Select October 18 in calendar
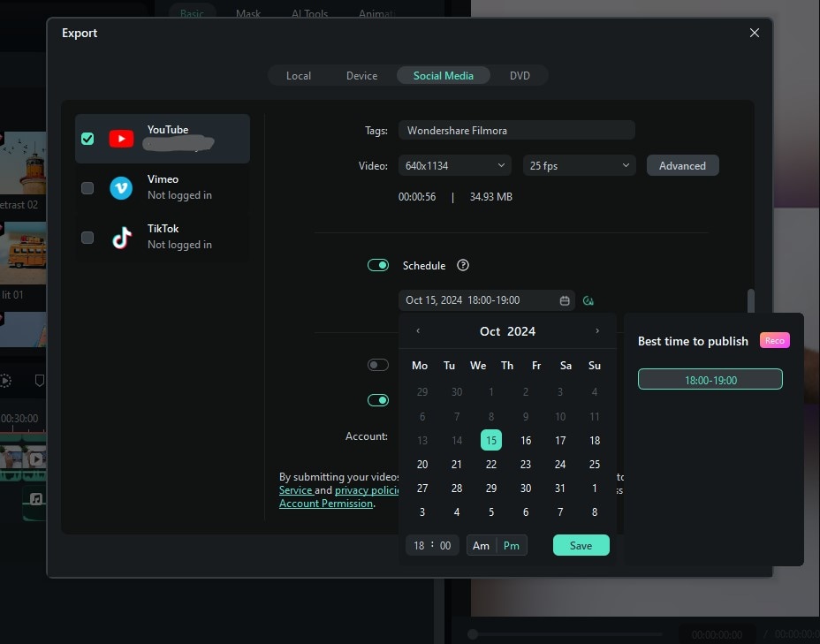The image size is (820, 644). tap(595, 441)
